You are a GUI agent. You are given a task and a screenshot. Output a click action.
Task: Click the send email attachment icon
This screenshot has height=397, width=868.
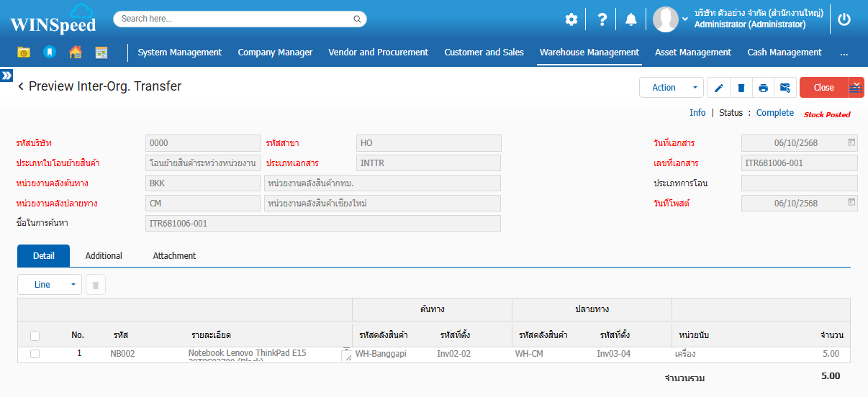(x=785, y=88)
